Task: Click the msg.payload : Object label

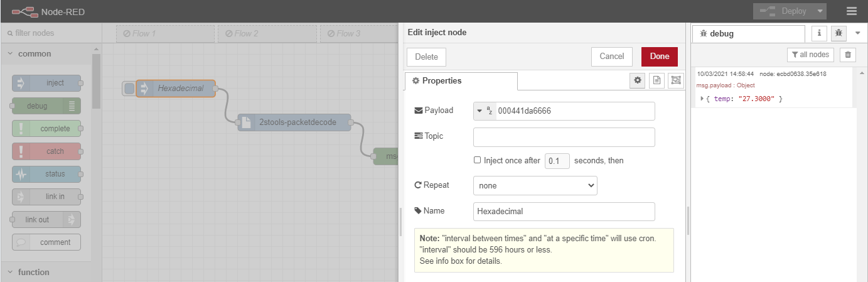Action: click(726, 85)
